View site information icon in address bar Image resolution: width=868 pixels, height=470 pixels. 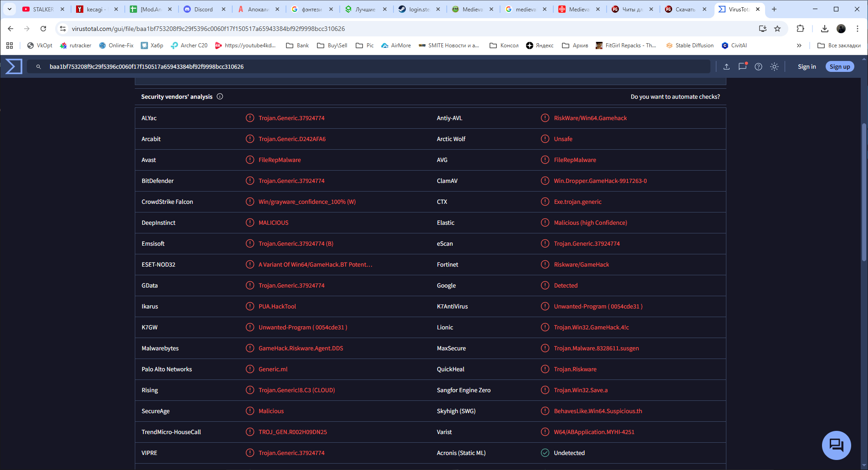pos(63,29)
